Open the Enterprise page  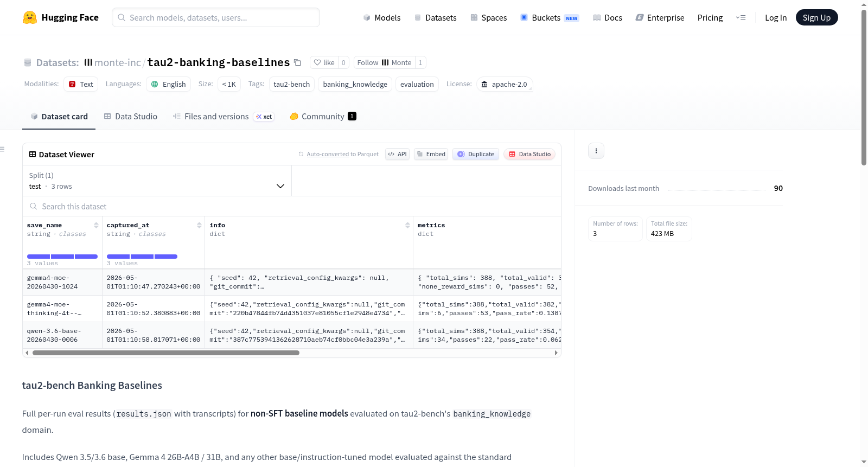pos(660,17)
